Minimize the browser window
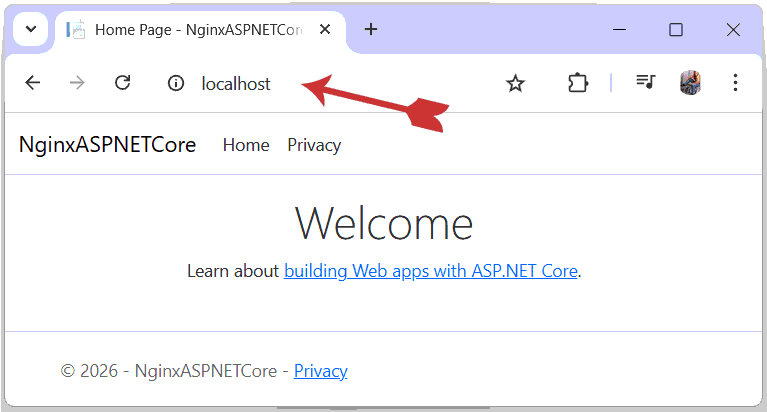 619,30
